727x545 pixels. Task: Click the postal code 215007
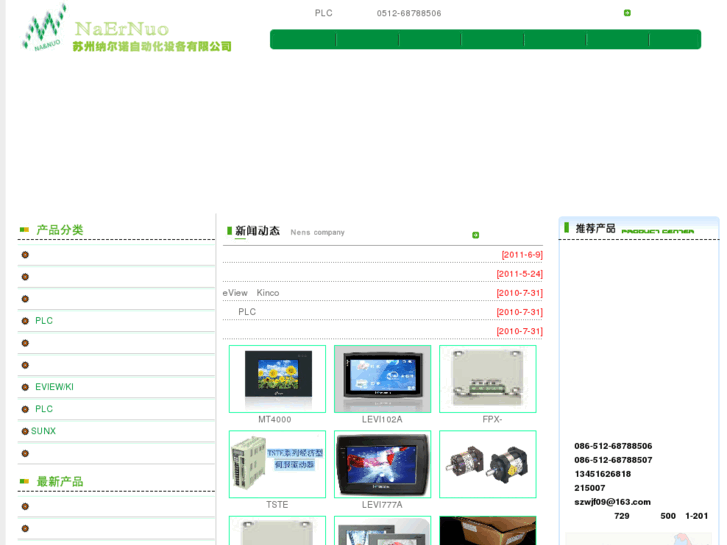[589, 488]
